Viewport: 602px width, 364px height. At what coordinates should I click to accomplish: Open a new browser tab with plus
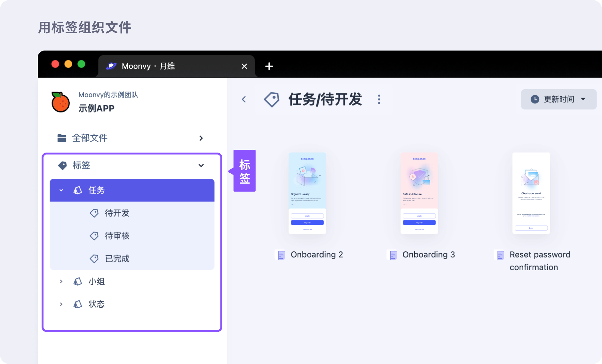tap(269, 66)
